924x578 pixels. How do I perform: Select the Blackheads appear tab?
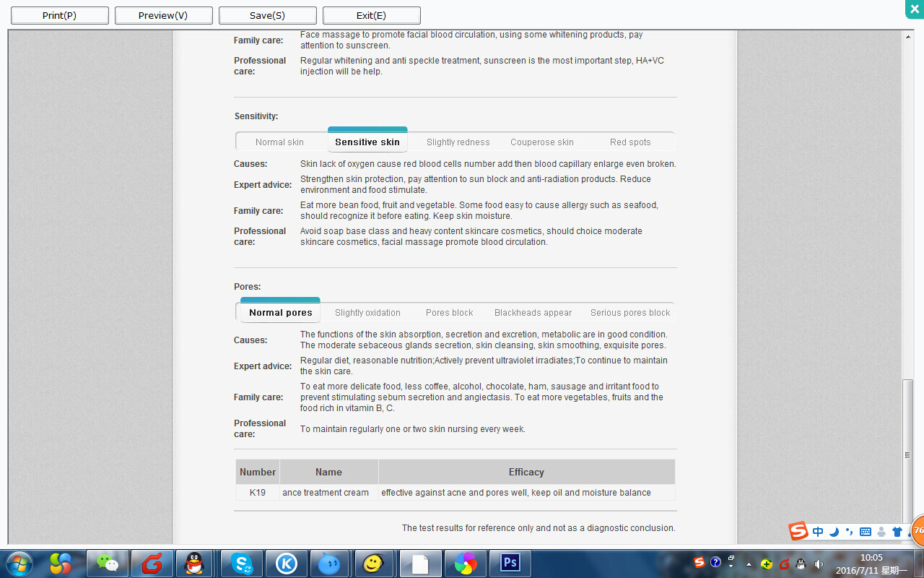click(x=533, y=313)
